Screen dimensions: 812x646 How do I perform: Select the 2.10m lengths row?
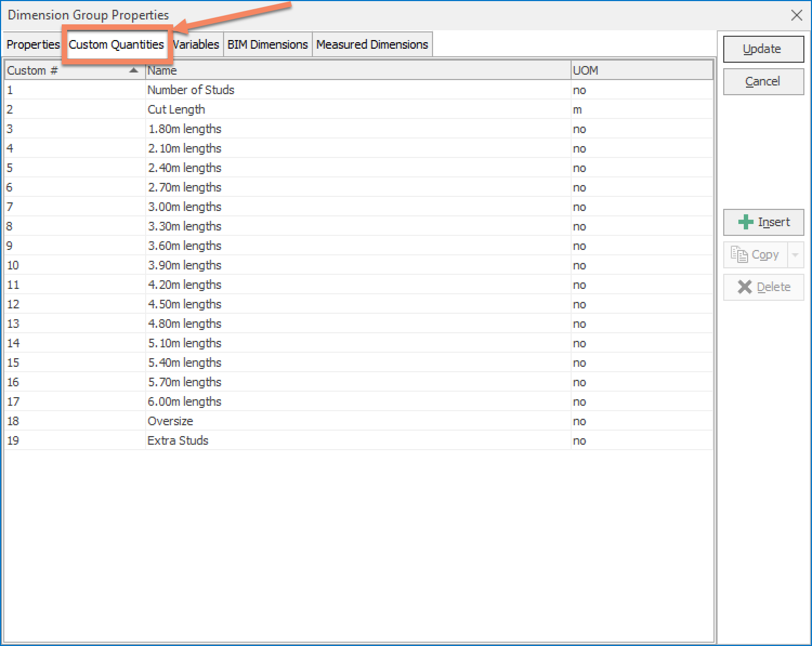point(359,148)
